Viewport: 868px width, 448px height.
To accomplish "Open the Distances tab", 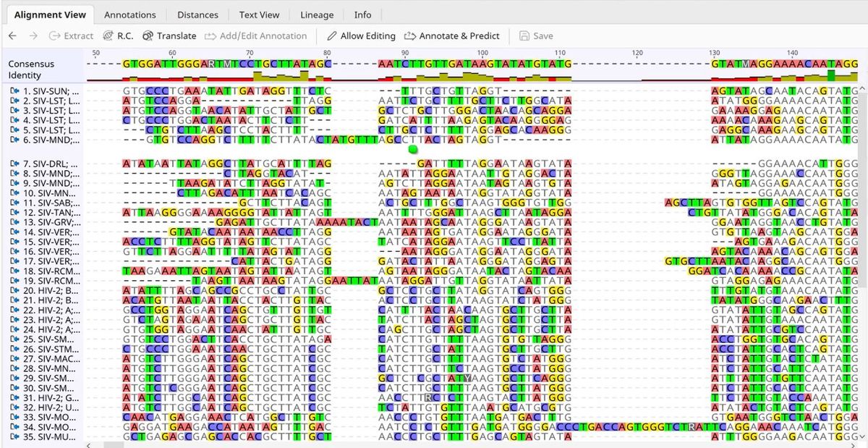I will coord(197,14).
